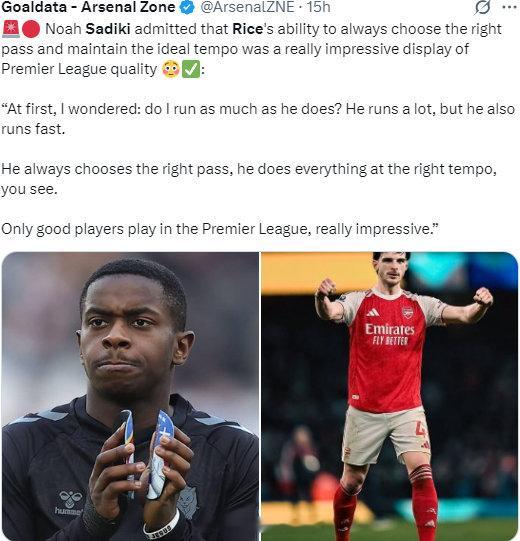The height and width of the screenshot is (541, 520).
Task: Click the line "Only good players play"
Action: point(220,229)
